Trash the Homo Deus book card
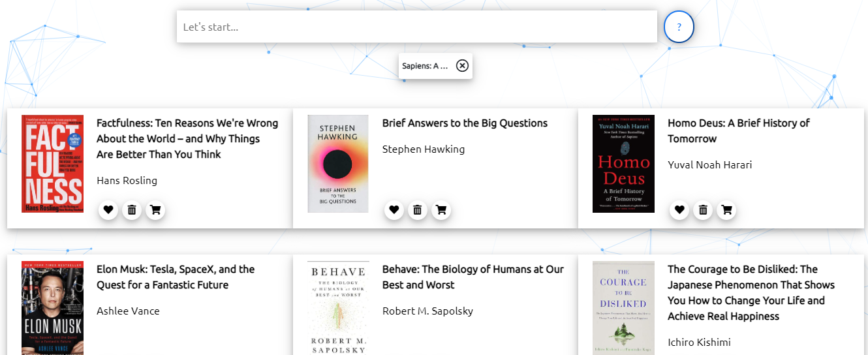868x355 pixels. [703, 210]
